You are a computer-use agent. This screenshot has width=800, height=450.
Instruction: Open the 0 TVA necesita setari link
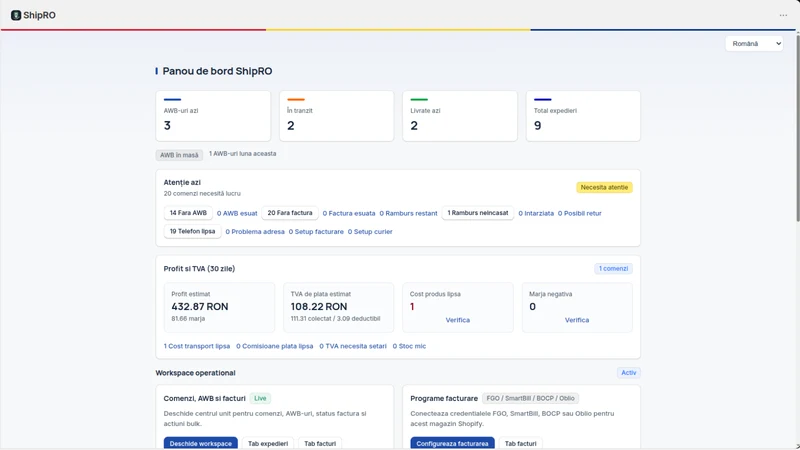(x=353, y=346)
